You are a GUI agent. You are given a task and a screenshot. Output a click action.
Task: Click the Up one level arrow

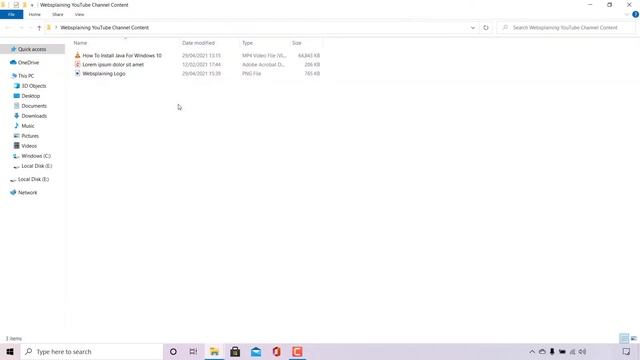39,28
